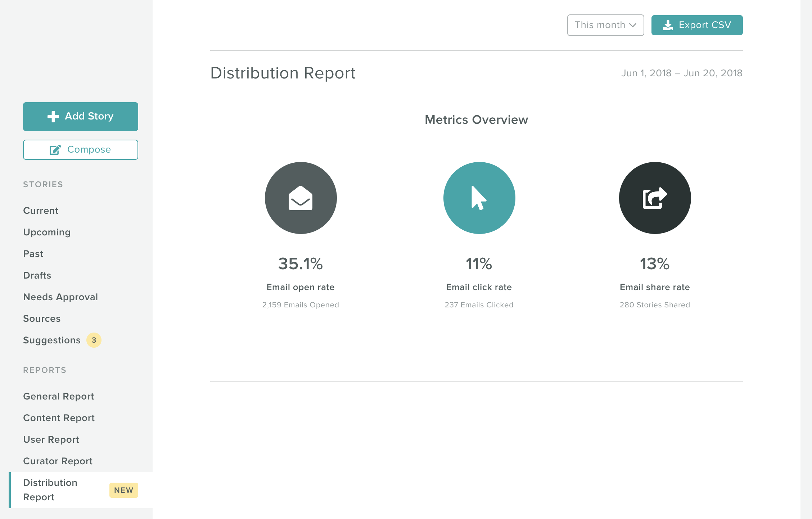812x519 pixels.
Task: Click the share arrow icon circle
Action: pyautogui.click(x=655, y=198)
